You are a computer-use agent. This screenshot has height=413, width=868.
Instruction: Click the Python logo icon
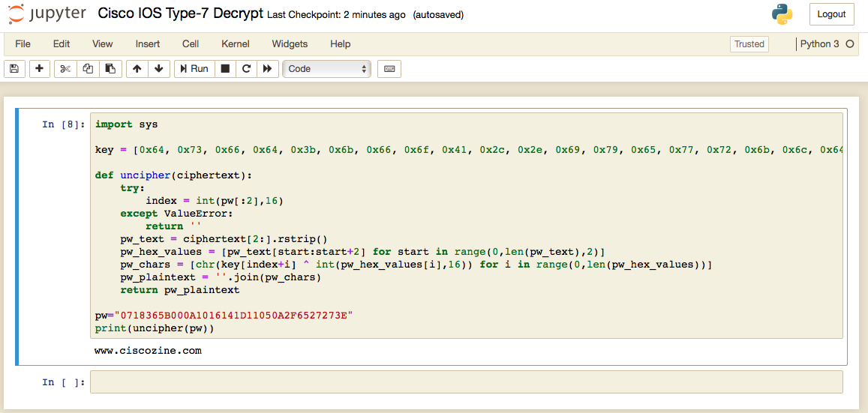[x=782, y=14]
